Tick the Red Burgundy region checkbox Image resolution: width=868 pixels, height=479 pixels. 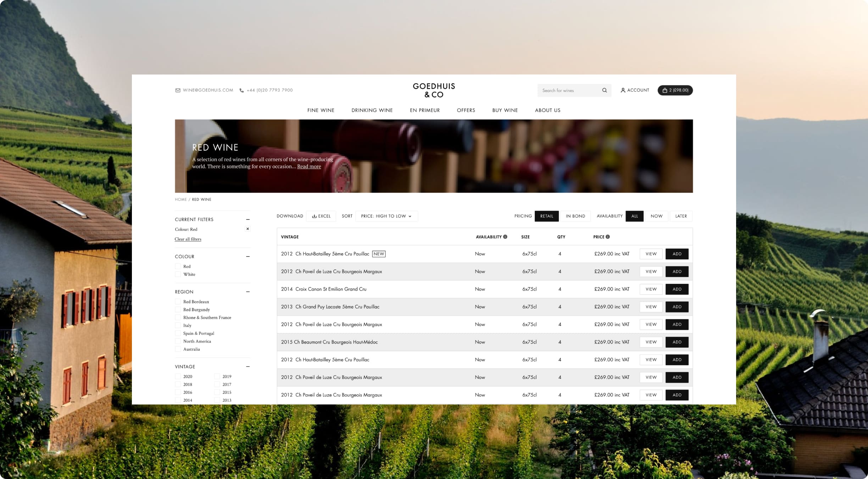pyautogui.click(x=178, y=310)
